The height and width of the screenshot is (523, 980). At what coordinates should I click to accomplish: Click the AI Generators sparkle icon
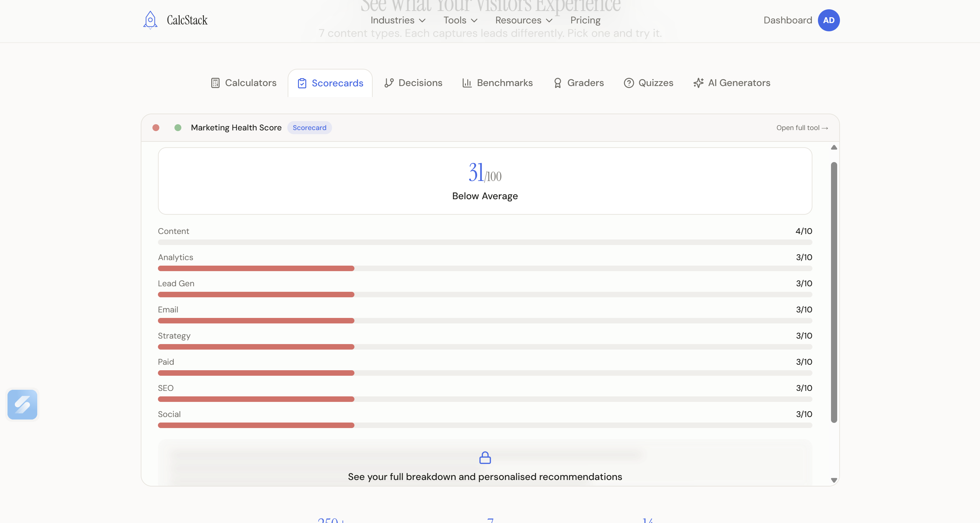point(699,83)
